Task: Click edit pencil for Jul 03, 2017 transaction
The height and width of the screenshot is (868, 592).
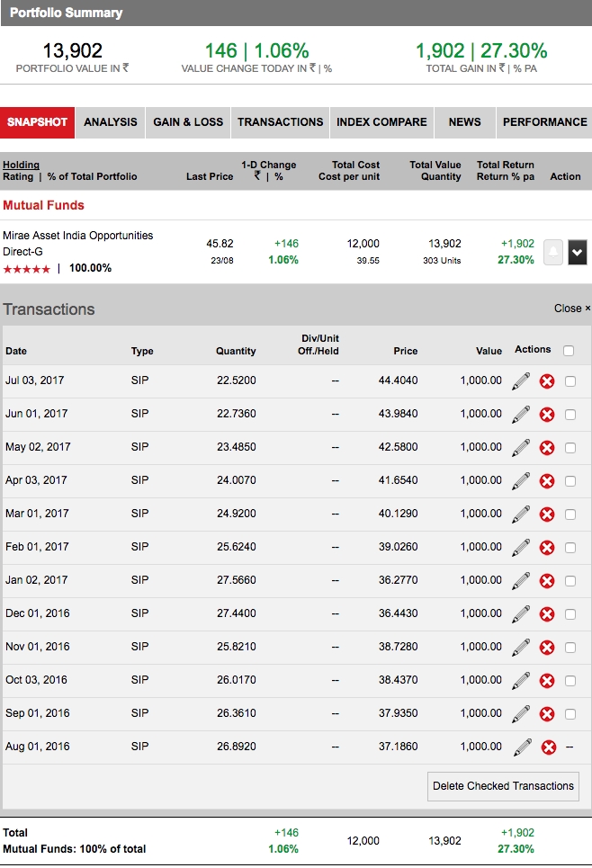Action: (x=520, y=381)
